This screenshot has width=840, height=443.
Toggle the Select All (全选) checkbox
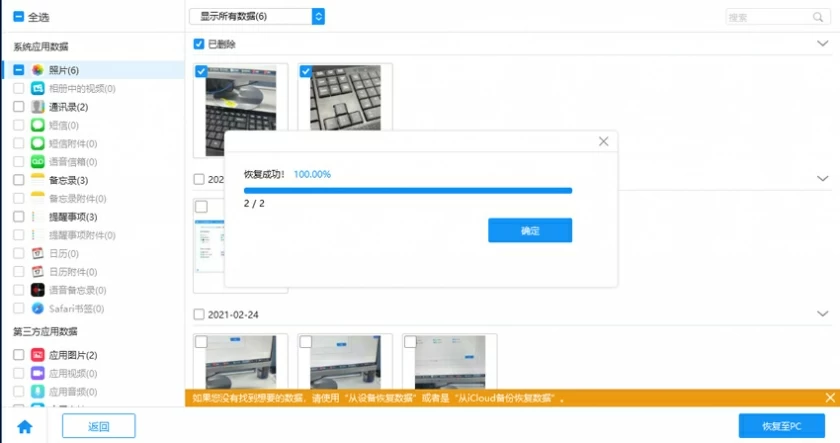point(18,17)
